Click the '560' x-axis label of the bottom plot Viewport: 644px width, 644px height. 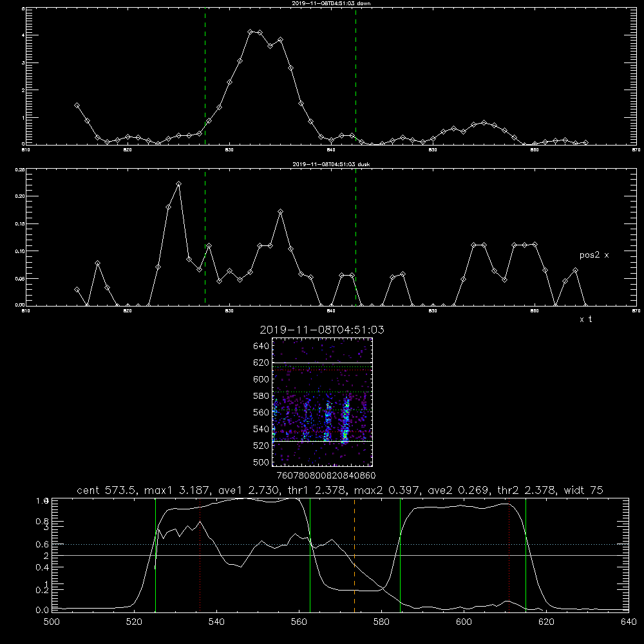pyautogui.click(x=299, y=622)
